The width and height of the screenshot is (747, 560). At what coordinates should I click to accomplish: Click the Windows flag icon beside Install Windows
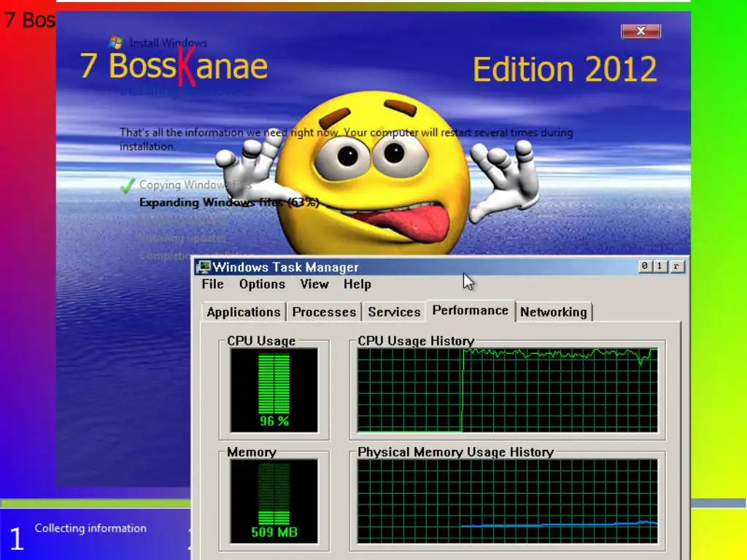coord(116,42)
